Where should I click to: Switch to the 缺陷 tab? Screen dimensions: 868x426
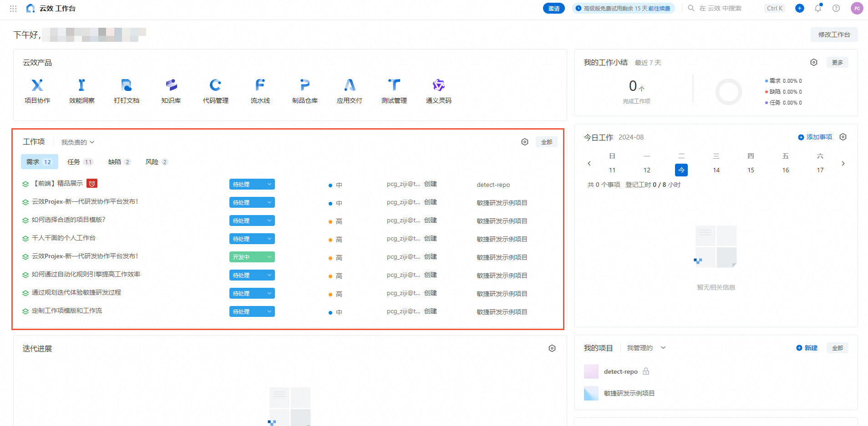point(120,162)
